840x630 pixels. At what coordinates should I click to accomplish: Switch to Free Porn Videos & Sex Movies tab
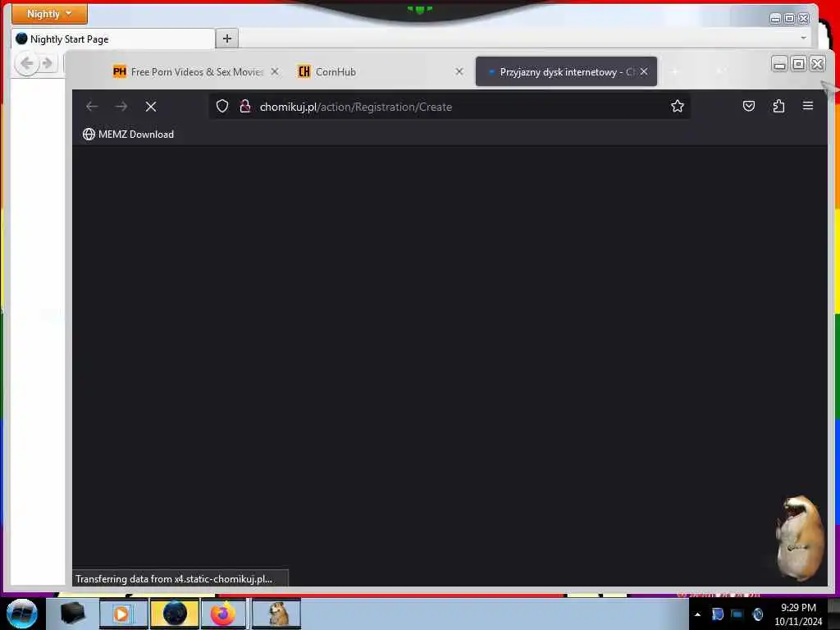tap(195, 72)
